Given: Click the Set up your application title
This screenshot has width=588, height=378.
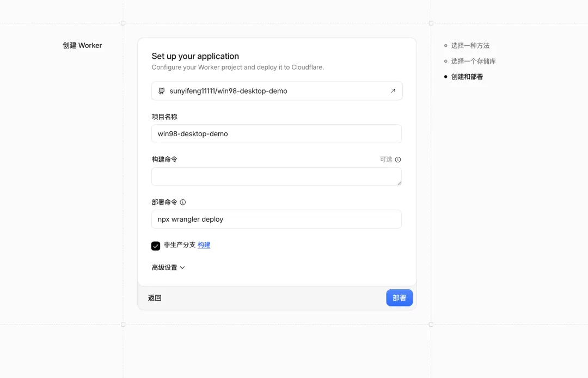Looking at the screenshot, I should [195, 56].
